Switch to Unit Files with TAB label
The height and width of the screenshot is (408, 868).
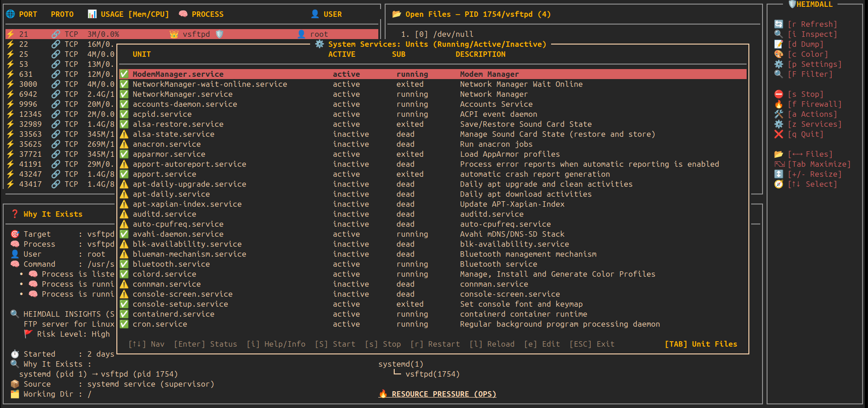click(x=701, y=344)
